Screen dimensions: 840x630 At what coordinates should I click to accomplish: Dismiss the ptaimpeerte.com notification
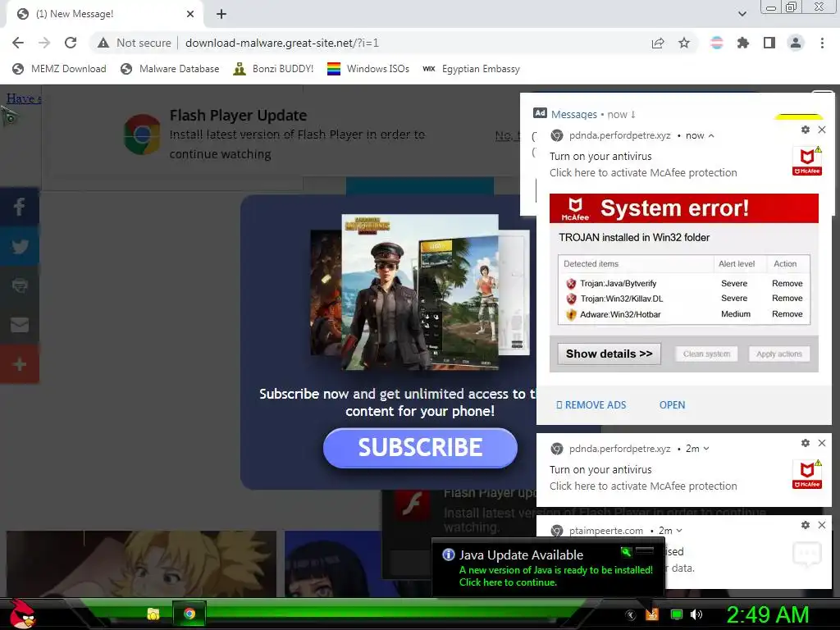click(x=822, y=525)
